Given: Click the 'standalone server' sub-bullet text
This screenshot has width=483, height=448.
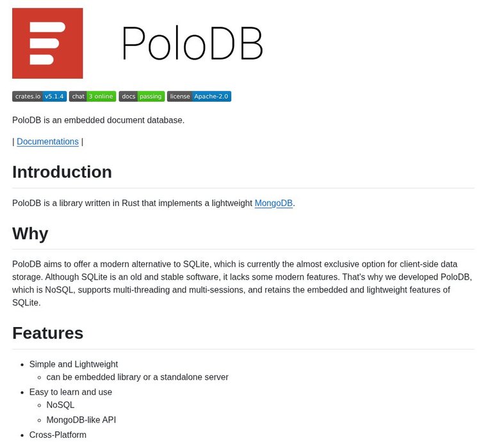Looking at the screenshot, I should point(137,377).
